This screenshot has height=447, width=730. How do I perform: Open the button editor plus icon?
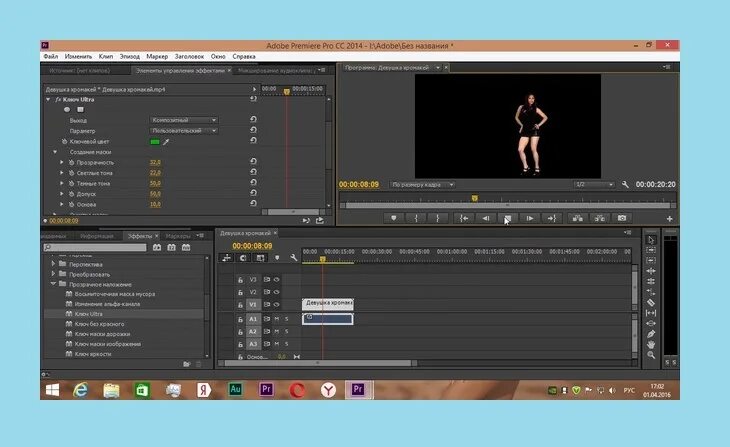click(x=669, y=218)
